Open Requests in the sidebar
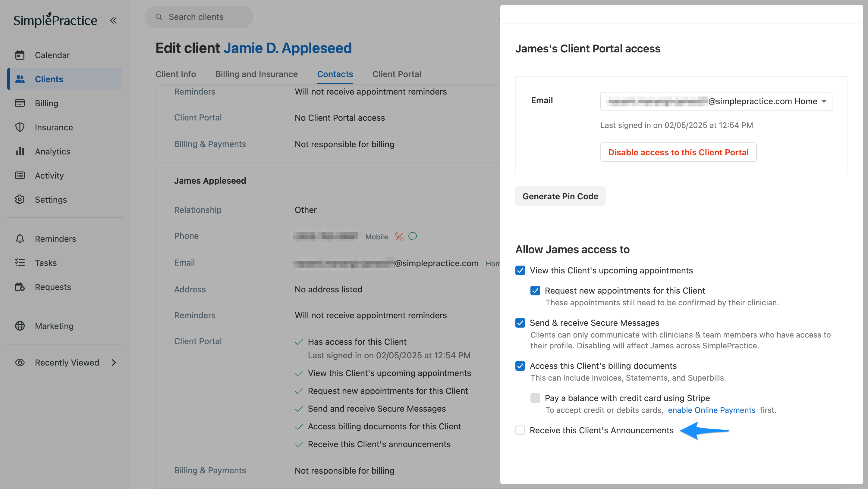 pyautogui.click(x=64, y=287)
